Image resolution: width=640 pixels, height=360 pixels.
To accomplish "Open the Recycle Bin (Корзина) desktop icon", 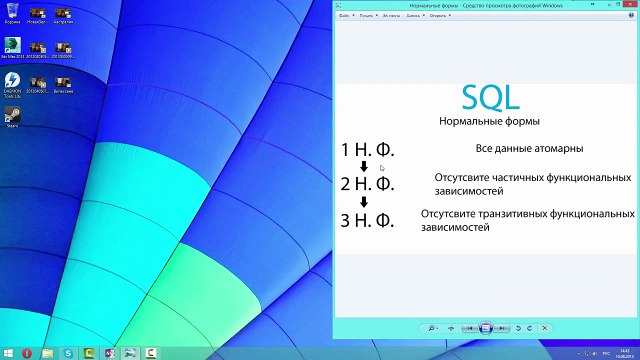I will click(13, 13).
